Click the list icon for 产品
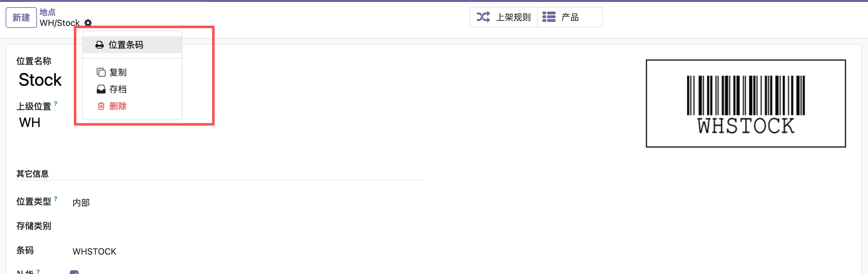The width and height of the screenshot is (868, 274). click(x=549, y=17)
